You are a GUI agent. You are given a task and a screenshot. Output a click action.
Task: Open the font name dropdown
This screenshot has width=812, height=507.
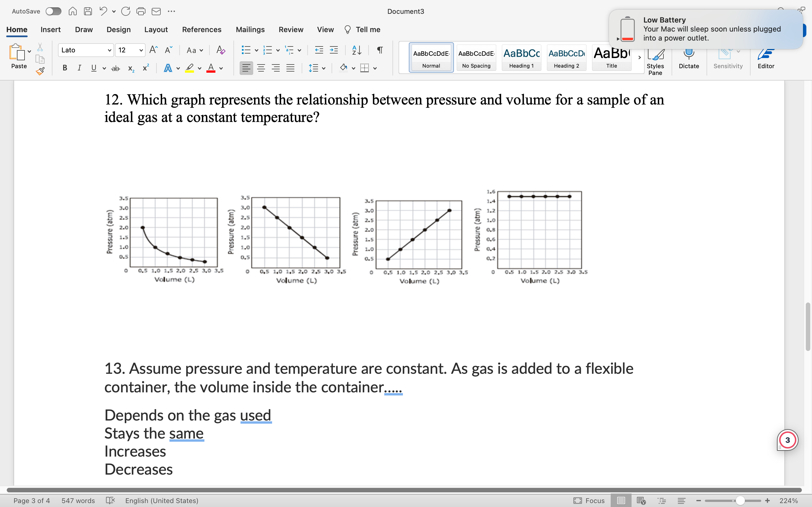[109, 50]
